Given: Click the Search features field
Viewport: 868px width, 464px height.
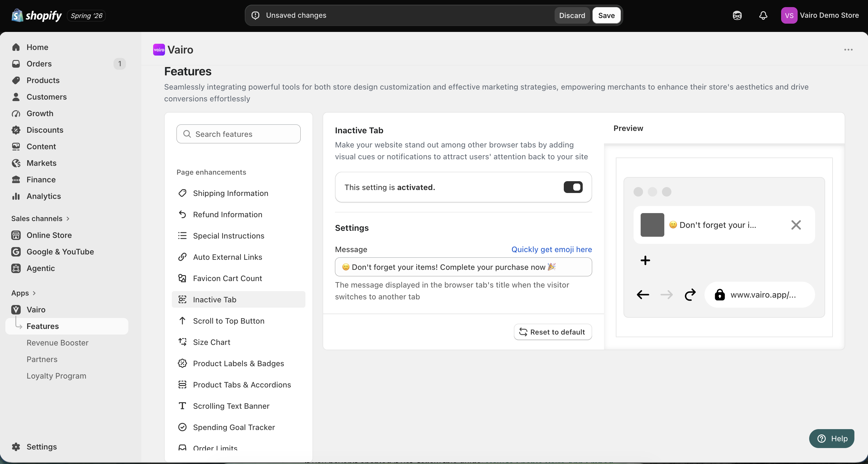Looking at the screenshot, I should [x=238, y=134].
